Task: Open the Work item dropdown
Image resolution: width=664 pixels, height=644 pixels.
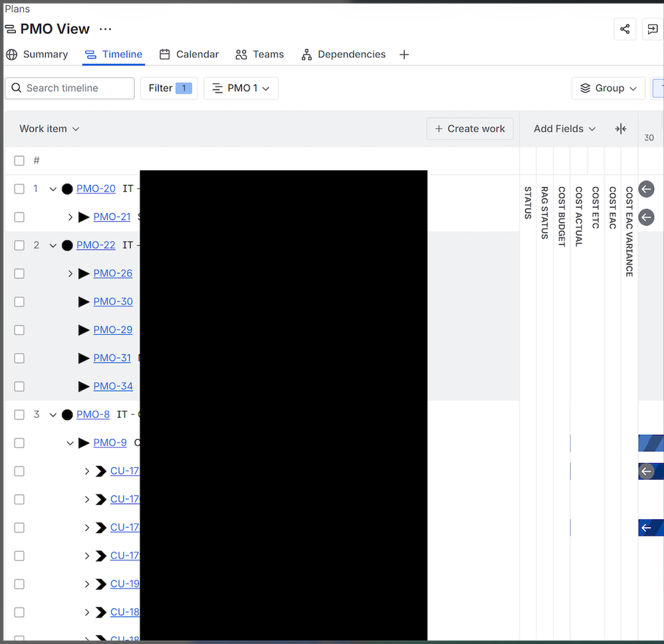Action: [49, 129]
